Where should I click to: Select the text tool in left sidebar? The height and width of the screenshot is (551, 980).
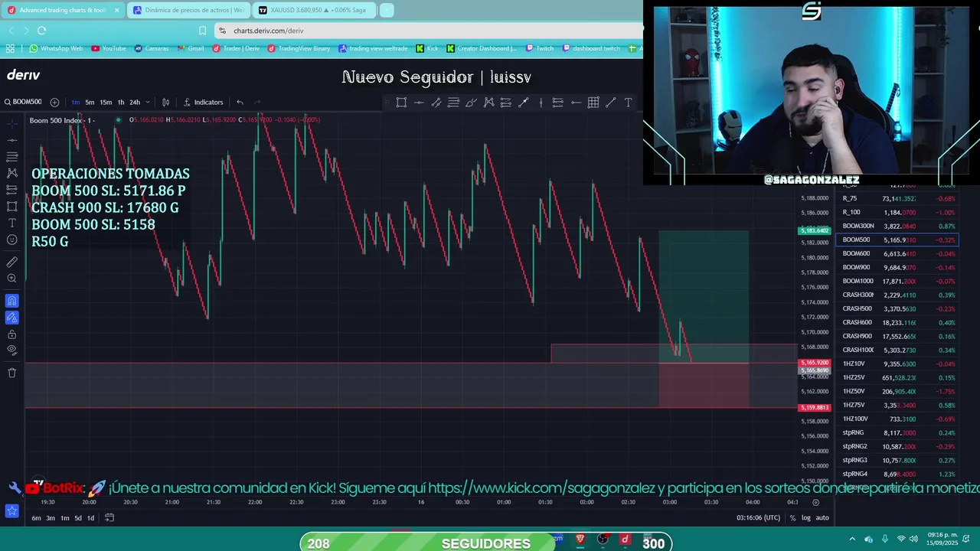11,223
